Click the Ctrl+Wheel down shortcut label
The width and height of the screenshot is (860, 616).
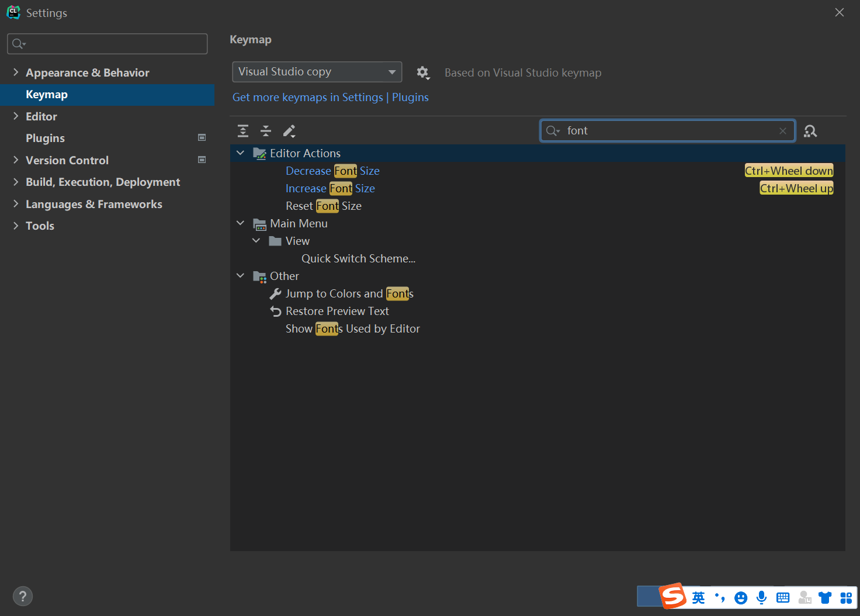pos(789,171)
